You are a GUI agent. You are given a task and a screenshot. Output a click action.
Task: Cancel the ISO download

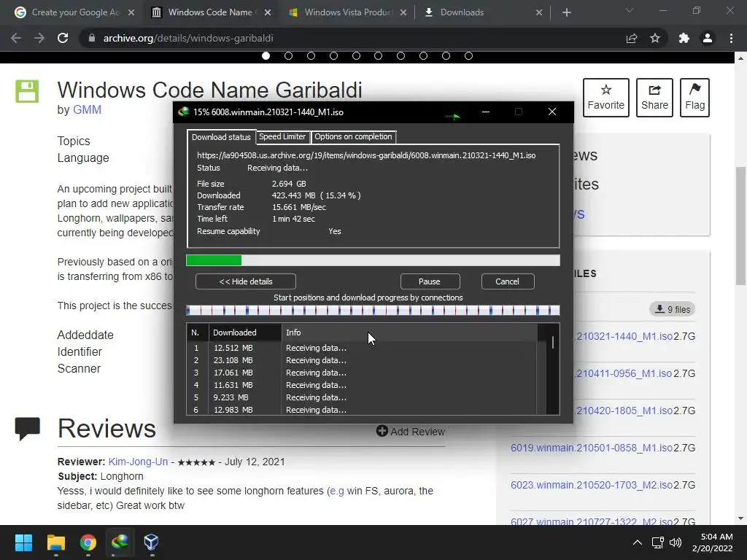[508, 281]
